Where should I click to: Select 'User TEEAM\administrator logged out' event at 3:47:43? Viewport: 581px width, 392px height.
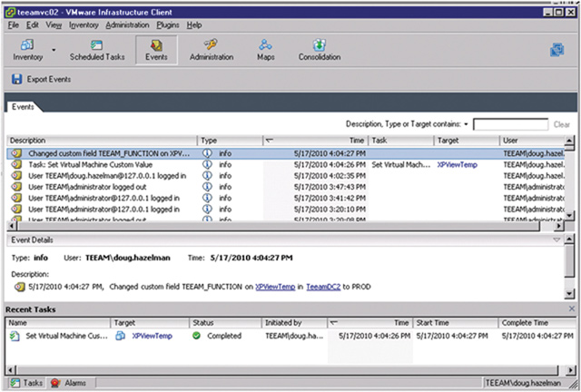coord(285,187)
